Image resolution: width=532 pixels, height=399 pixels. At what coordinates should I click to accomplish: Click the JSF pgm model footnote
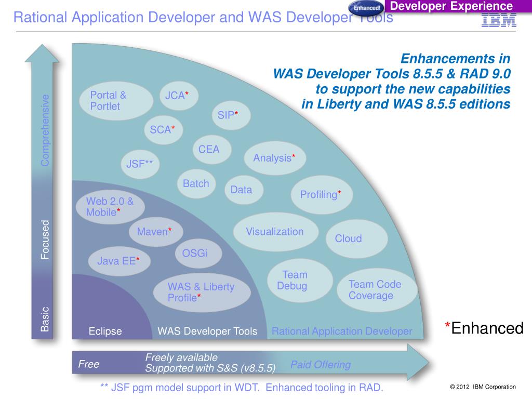pos(242,388)
